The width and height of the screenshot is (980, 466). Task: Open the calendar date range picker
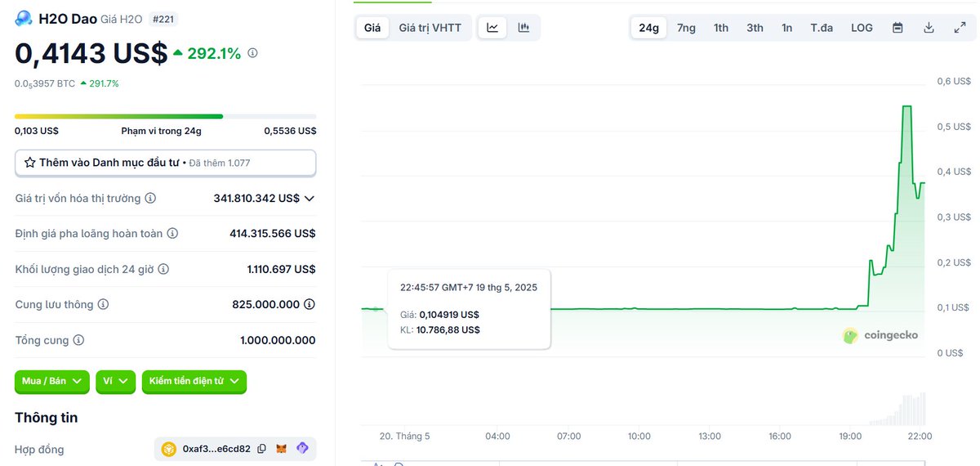tap(898, 28)
